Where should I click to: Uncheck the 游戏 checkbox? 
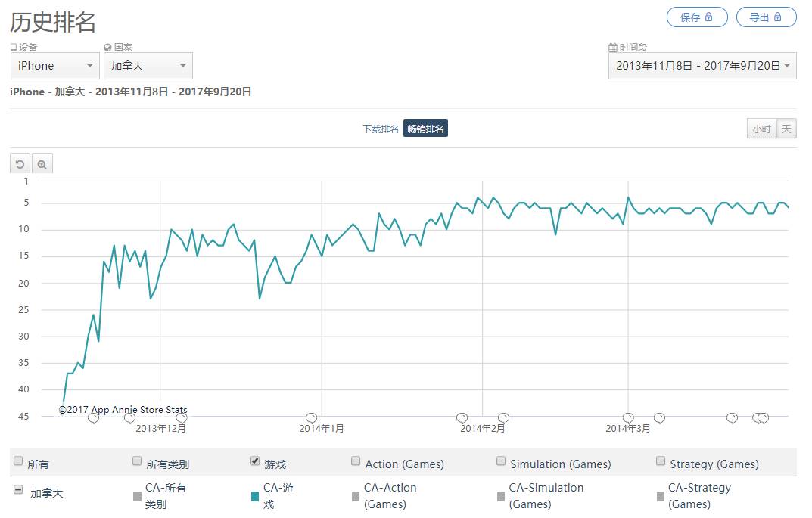(x=255, y=461)
